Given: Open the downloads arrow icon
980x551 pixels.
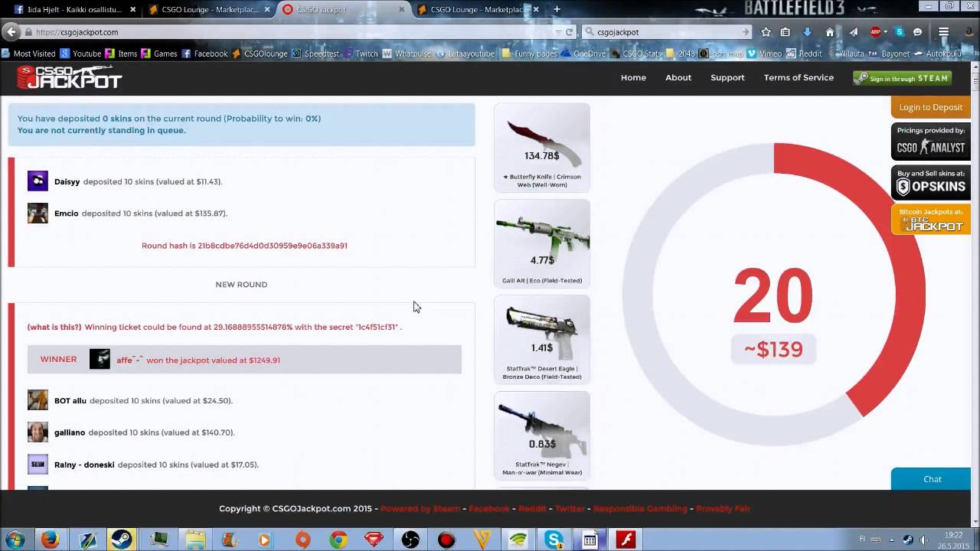Looking at the screenshot, I should (807, 32).
